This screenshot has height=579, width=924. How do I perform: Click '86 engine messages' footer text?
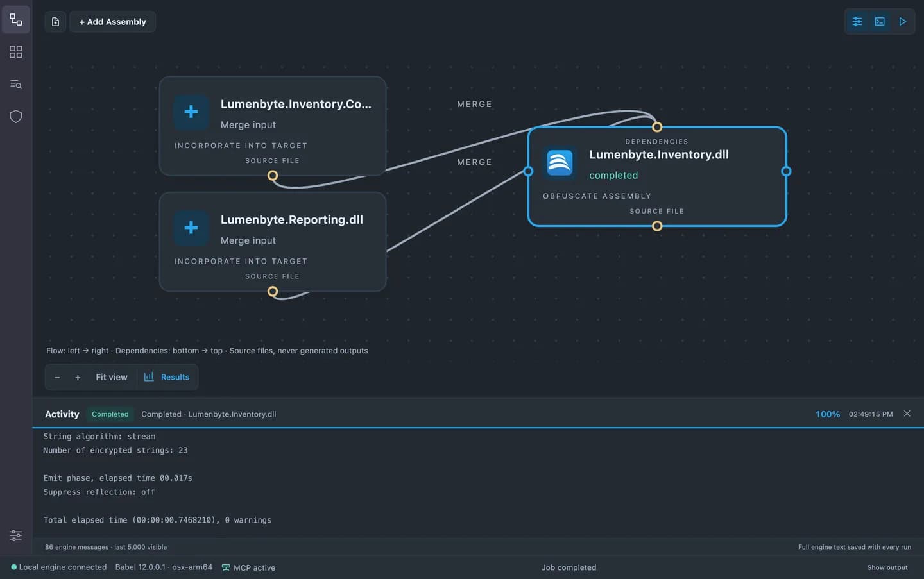[106, 547]
